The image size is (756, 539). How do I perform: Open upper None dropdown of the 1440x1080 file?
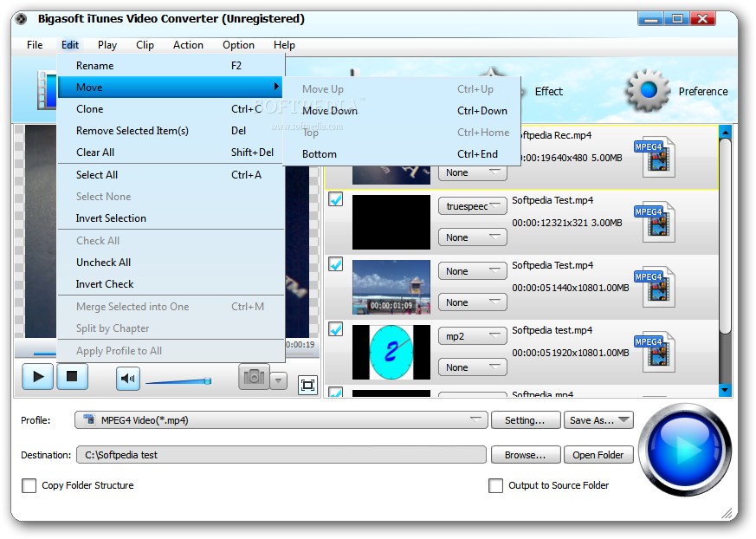tap(473, 271)
